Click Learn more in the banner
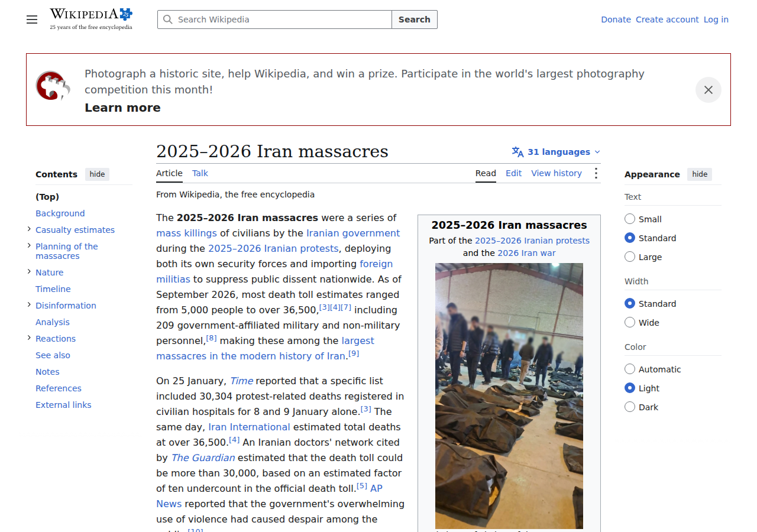757x532 pixels. [122, 108]
